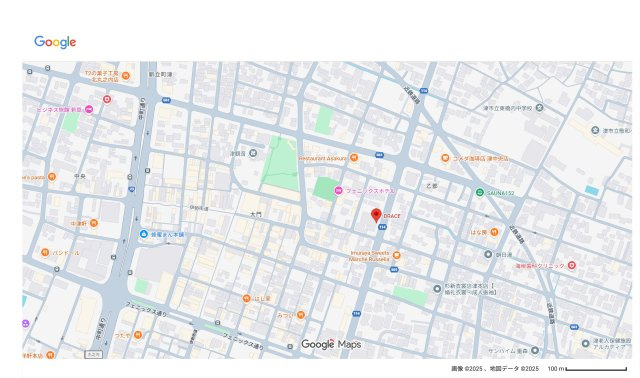
Task: Select the Sun Heim gray marker at bottom
Action: (535, 350)
